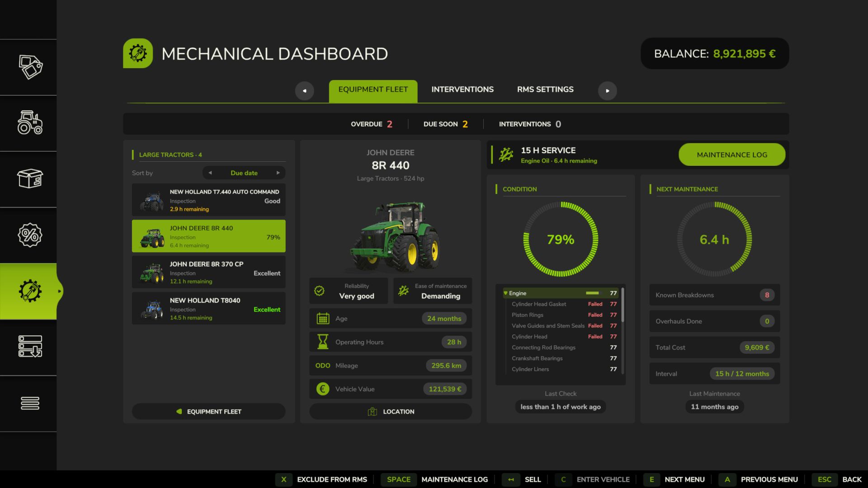Go to previous tab with left arrow
Viewport: 868px width, 488px height.
[x=304, y=91]
